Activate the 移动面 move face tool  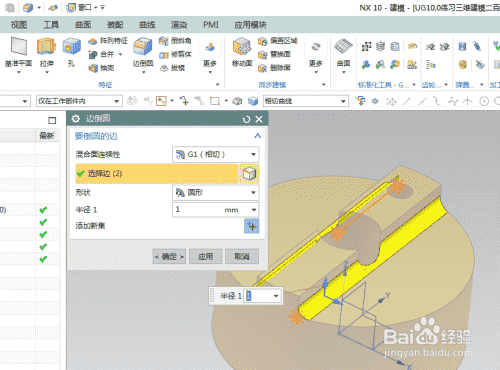click(242, 52)
